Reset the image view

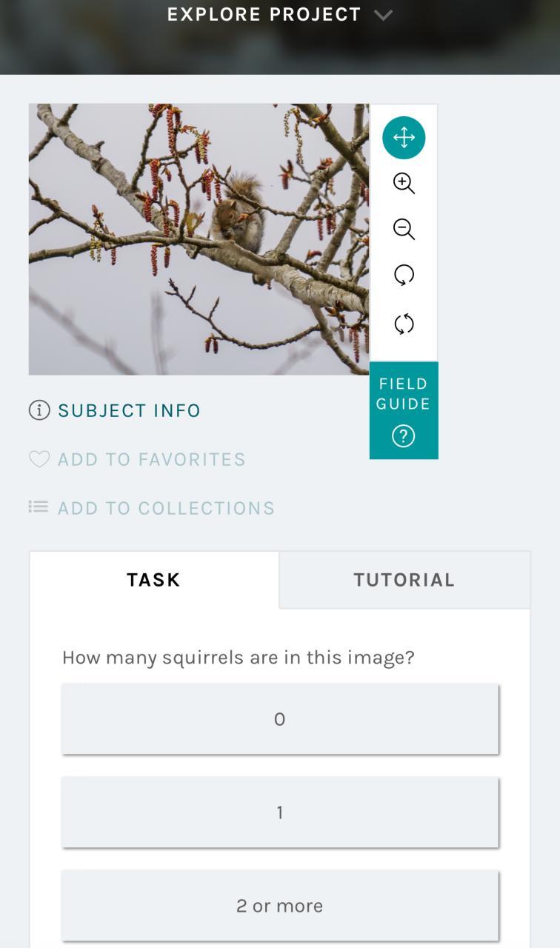pos(404,324)
